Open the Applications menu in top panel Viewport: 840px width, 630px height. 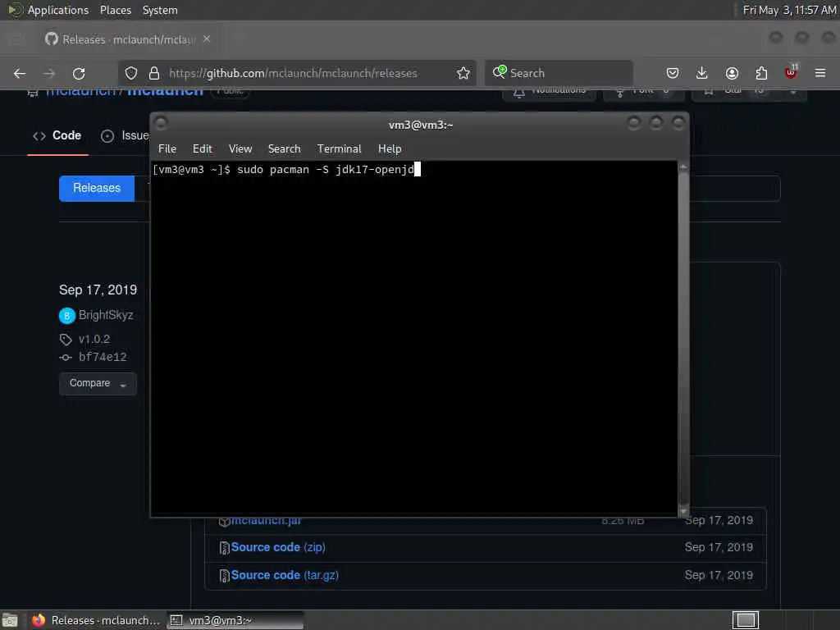(x=58, y=10)
